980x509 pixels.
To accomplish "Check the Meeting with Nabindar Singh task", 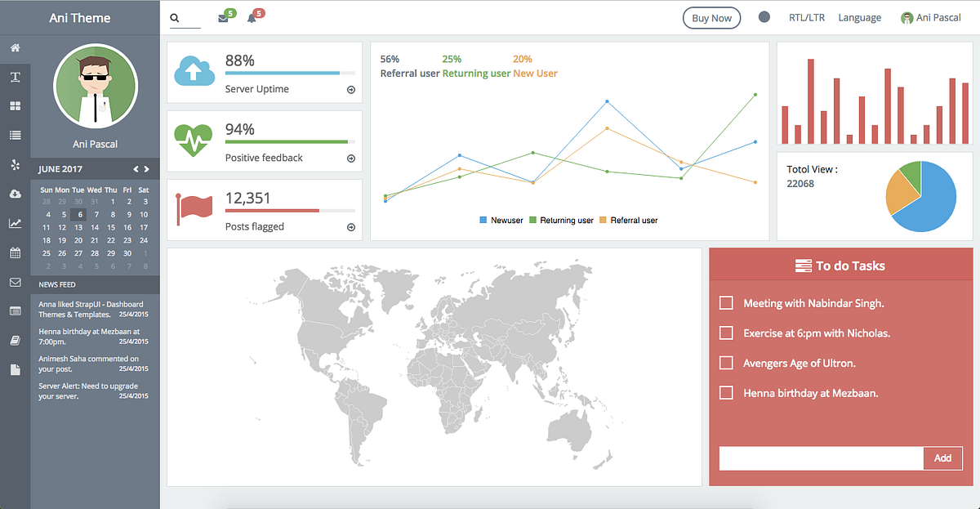I will [726, 302].
